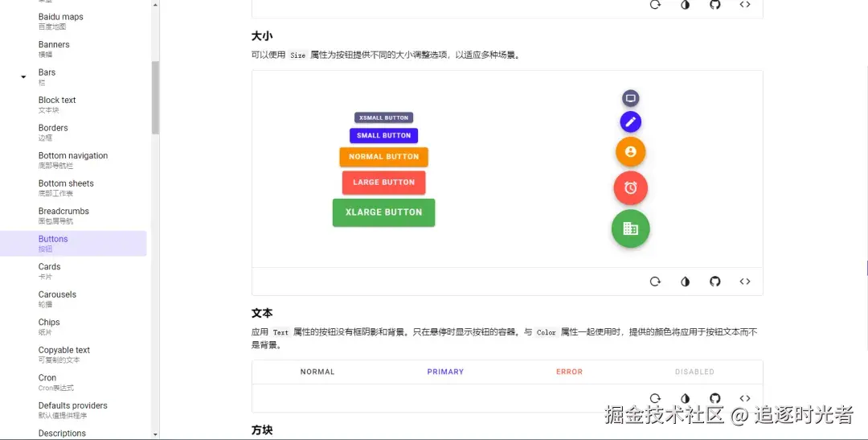
Task: Click the sidebar scroll up arrow
Action: (x=155, y=5)
